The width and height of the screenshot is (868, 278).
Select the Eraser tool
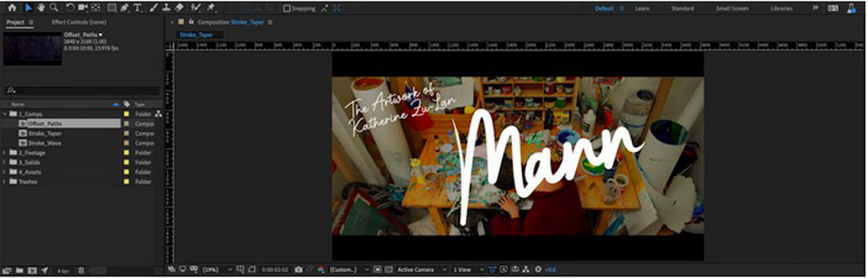180,8
